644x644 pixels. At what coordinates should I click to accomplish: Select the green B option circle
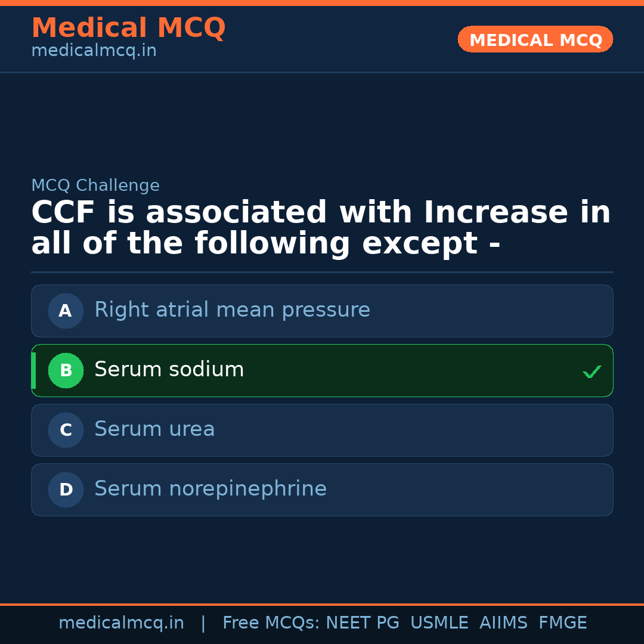(x=66, y=370)
